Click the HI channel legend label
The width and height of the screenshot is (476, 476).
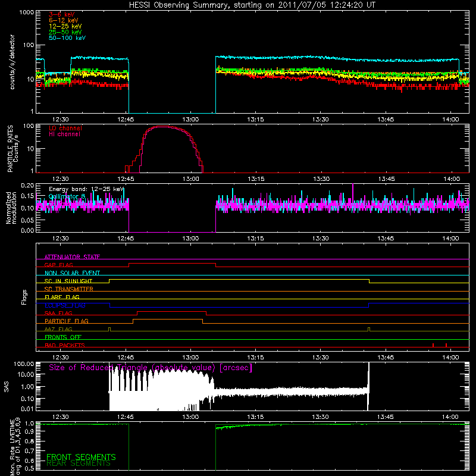(x=64, y=134)
